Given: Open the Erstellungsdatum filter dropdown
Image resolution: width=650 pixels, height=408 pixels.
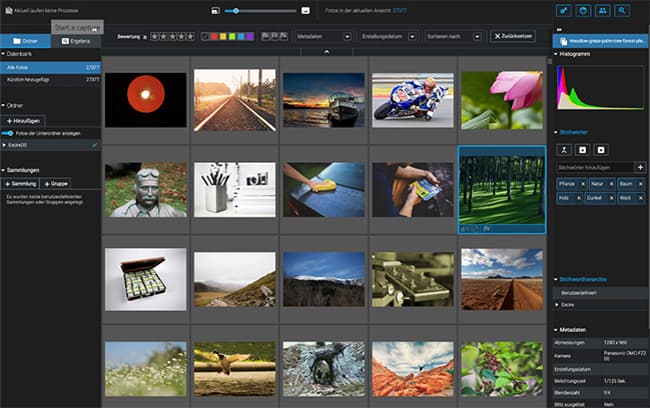Looking at the screenshot, I should click(388, 36).
